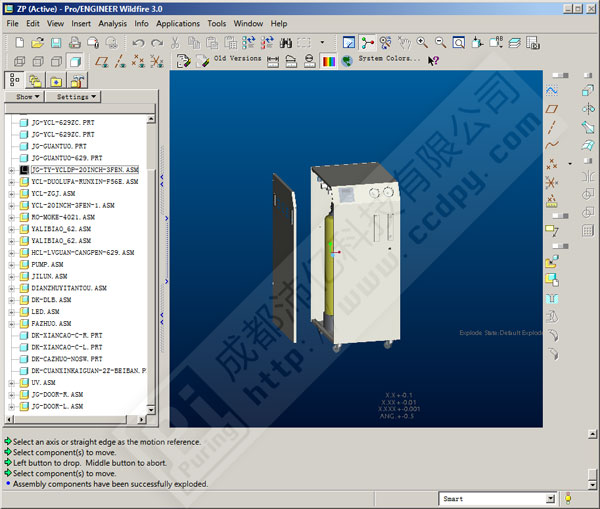Select JG-DOOR-L.ASM in model tree

[57, 406]
